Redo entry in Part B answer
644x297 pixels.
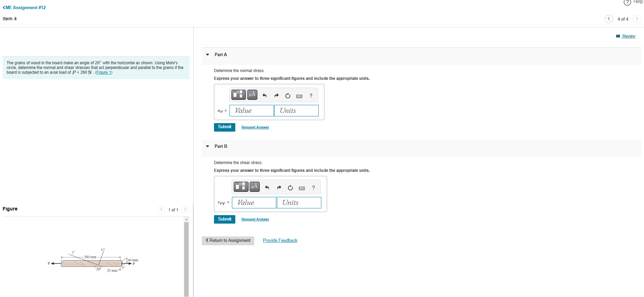(279, 188)
